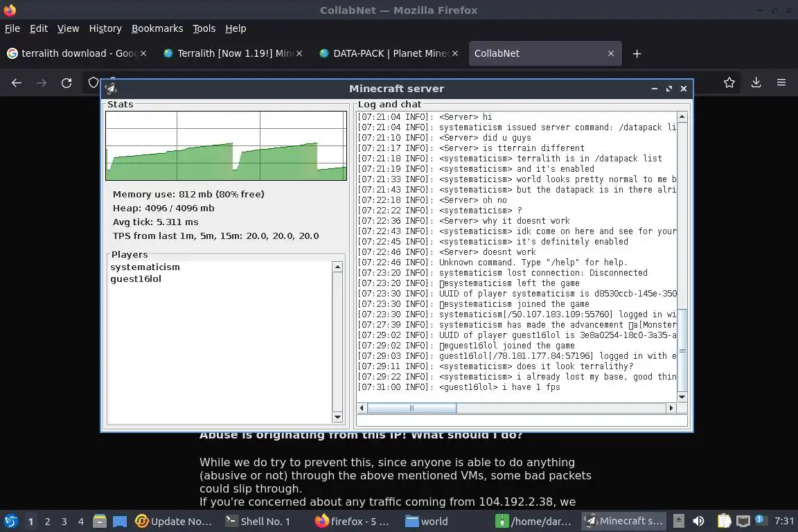Switch to terralith download Google tab
This screenshot has width=798, height=532.
click(x=76, y=53)
